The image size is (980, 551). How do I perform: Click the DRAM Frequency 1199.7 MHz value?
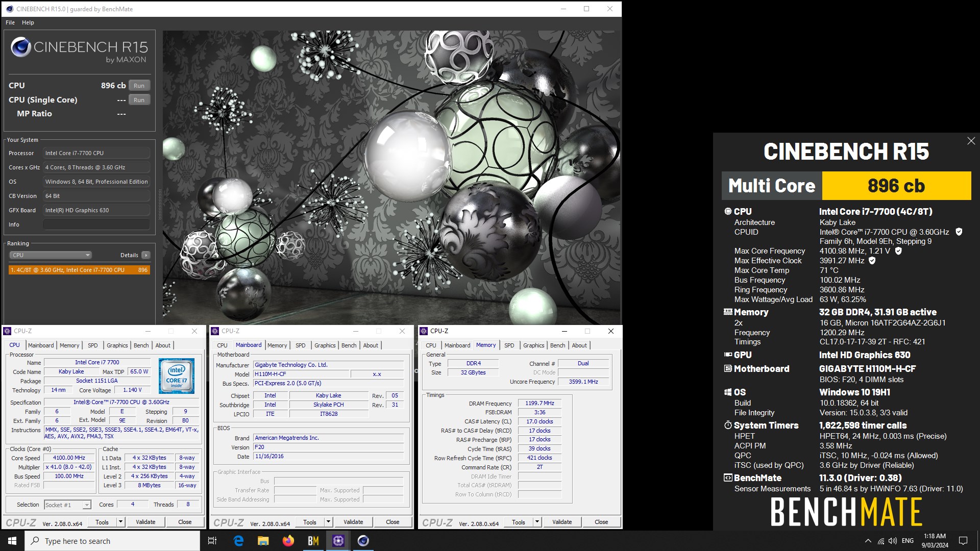(x=540, y=403)
